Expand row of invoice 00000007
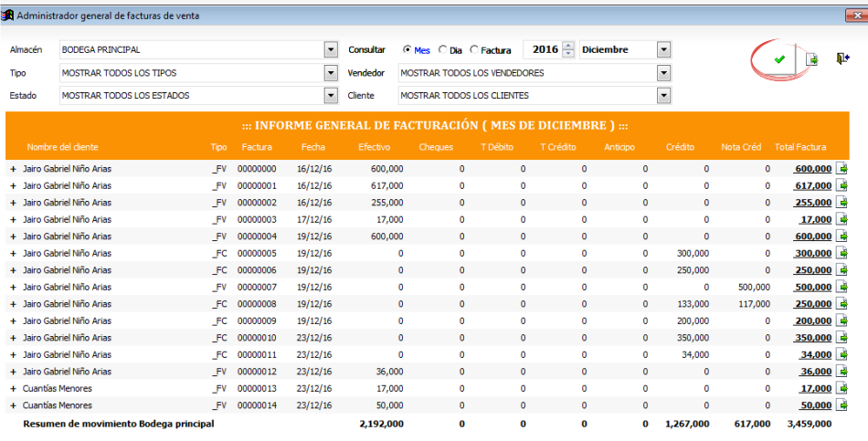Screen dimensions: 868x441 [14, 288]
